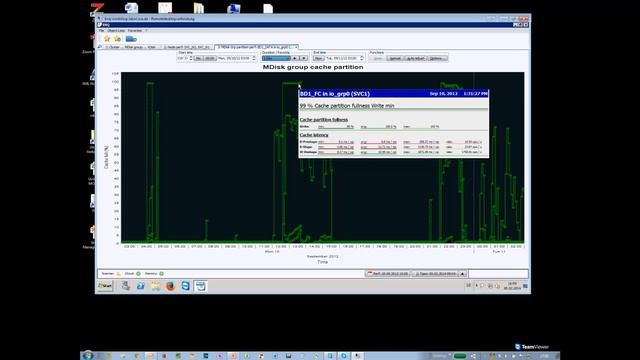Launch Firefox from the remote taskbar

point(170,286)
